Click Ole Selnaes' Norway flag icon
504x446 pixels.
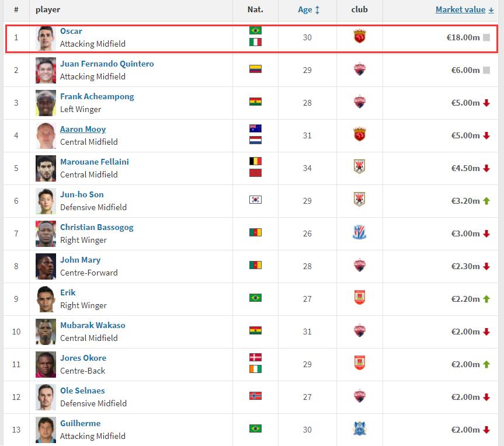coord(255,396)
